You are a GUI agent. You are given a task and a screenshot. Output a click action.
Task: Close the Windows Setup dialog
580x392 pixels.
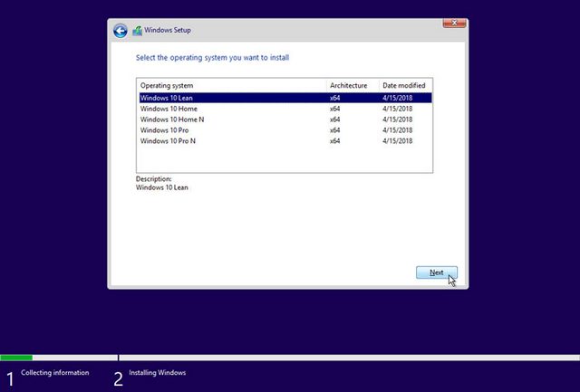click(x=454, y=23)
